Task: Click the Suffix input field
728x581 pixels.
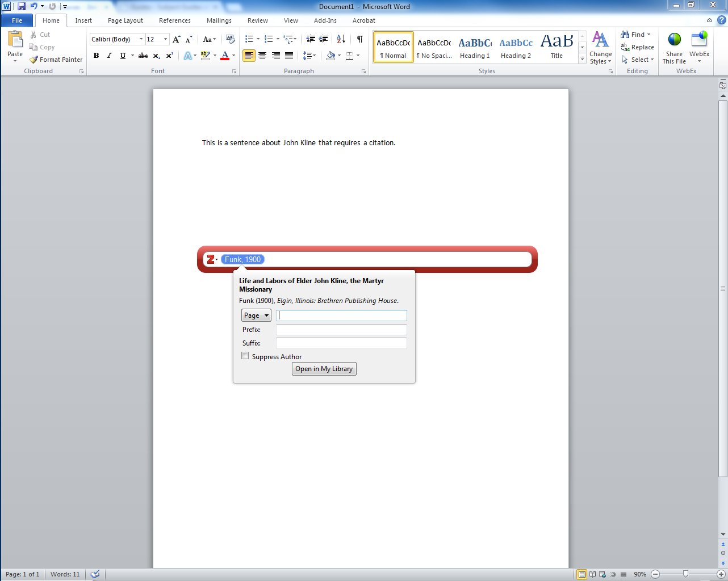Action: click(x=341, y=343)
